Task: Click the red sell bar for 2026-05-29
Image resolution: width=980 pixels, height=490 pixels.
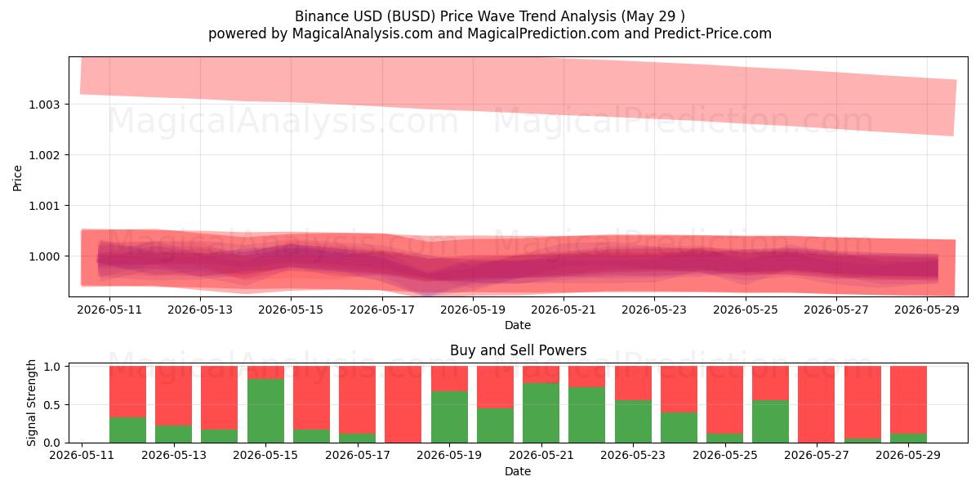Action: point(908,400)
